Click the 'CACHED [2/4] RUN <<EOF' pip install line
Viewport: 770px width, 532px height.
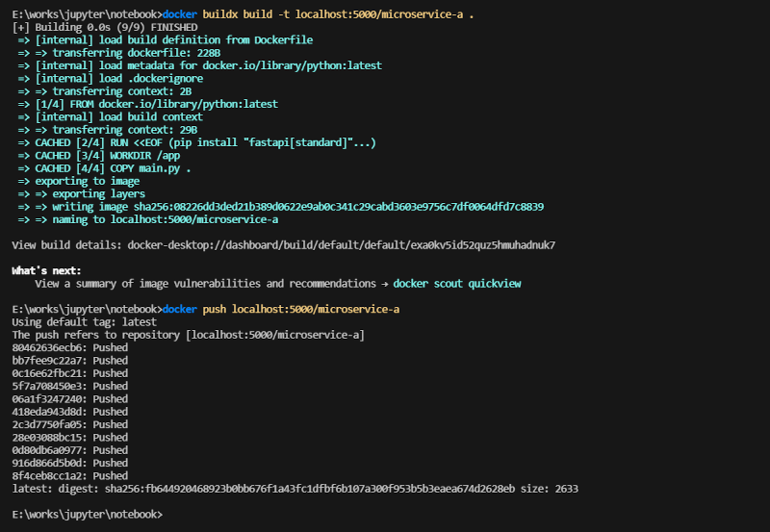point(197,142)
